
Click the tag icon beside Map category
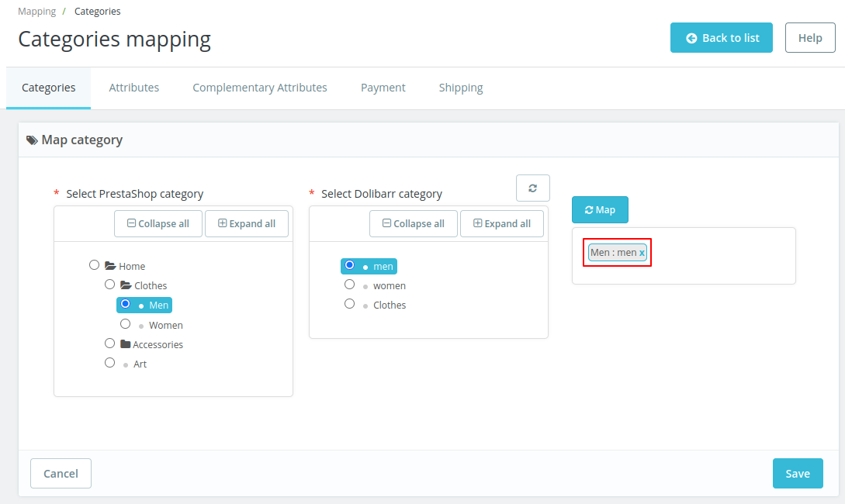point(32,140)
